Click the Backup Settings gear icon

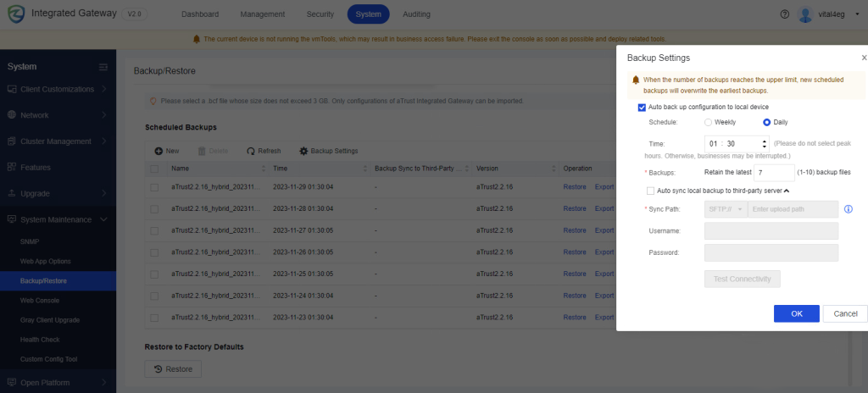point(303,151)
